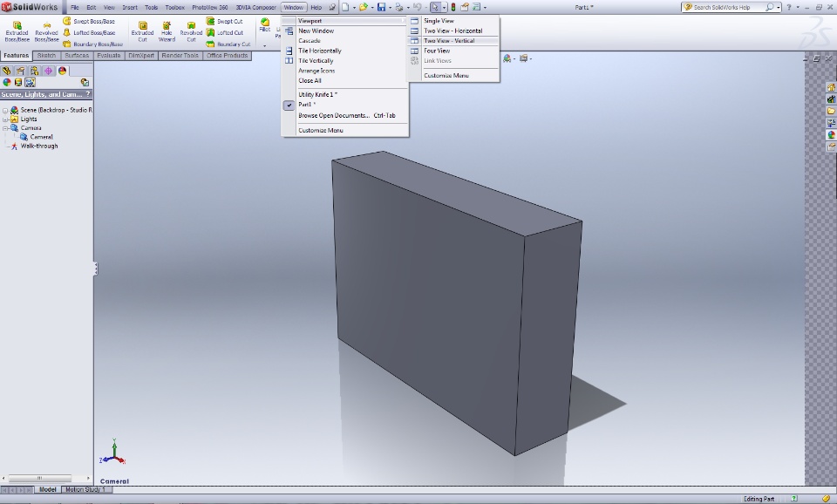The image size is (837, 504).
Task: Click the Rebuild traffic-light icon
Action: click(x=453, y=7)
